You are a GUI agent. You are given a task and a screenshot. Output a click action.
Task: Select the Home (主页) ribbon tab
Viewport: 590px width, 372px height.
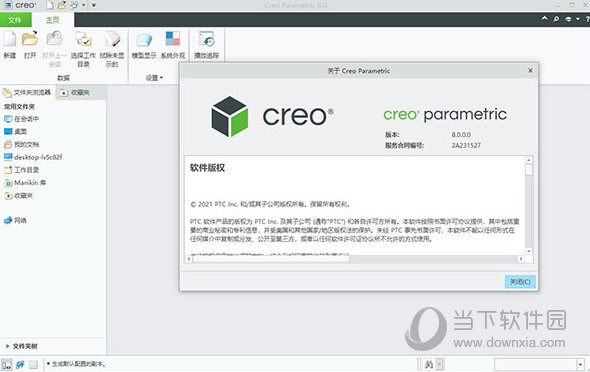53,20
